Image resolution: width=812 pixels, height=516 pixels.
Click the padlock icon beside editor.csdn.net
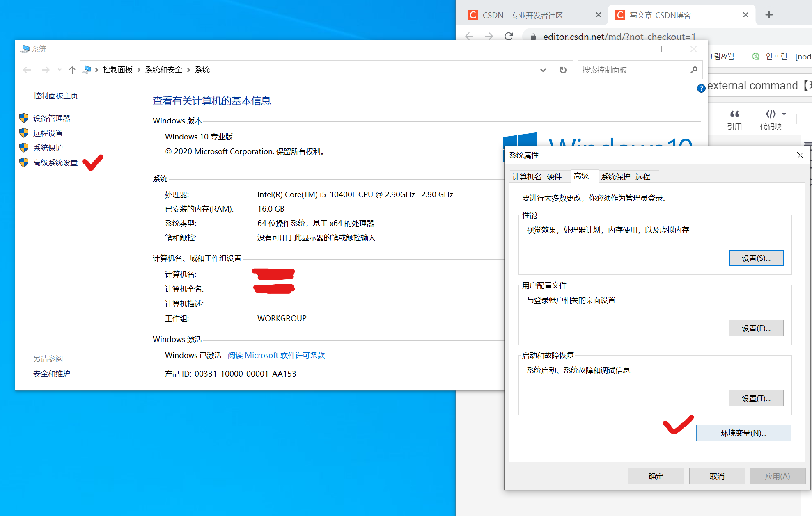point(533,37)
